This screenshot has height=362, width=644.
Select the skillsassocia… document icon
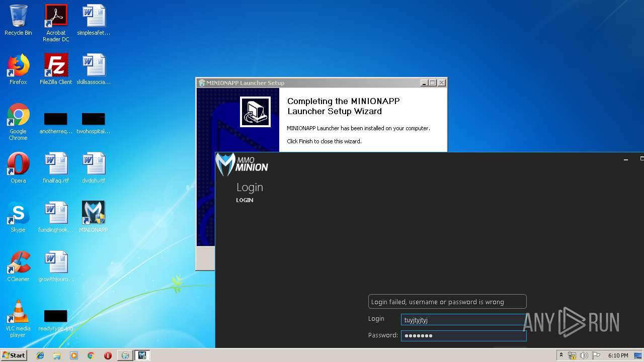click(x=94, y=70)
